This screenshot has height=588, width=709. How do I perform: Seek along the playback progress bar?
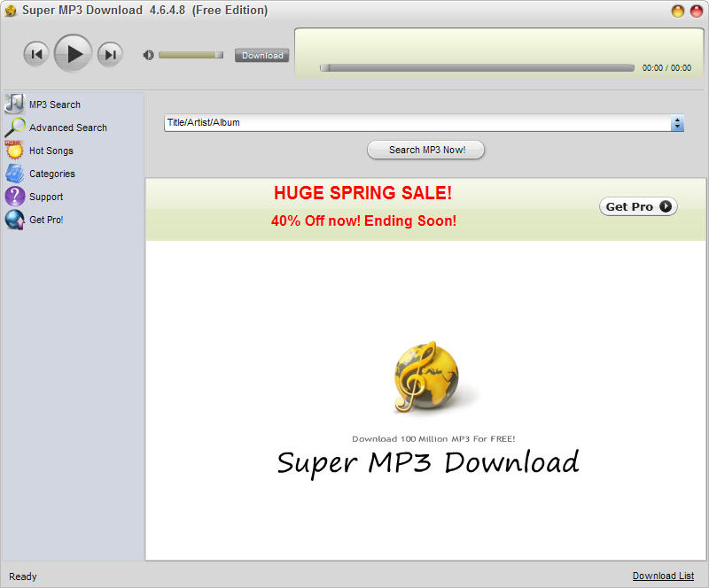(477, 68)
